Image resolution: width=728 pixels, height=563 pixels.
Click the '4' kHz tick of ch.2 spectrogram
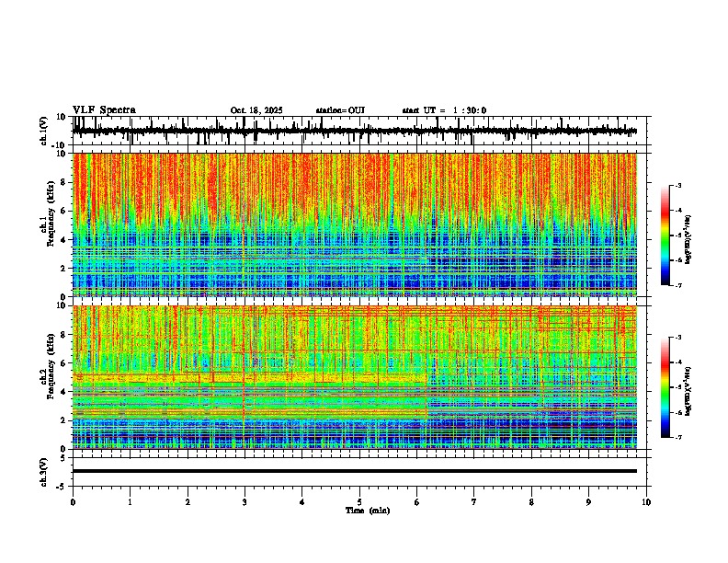64,392
